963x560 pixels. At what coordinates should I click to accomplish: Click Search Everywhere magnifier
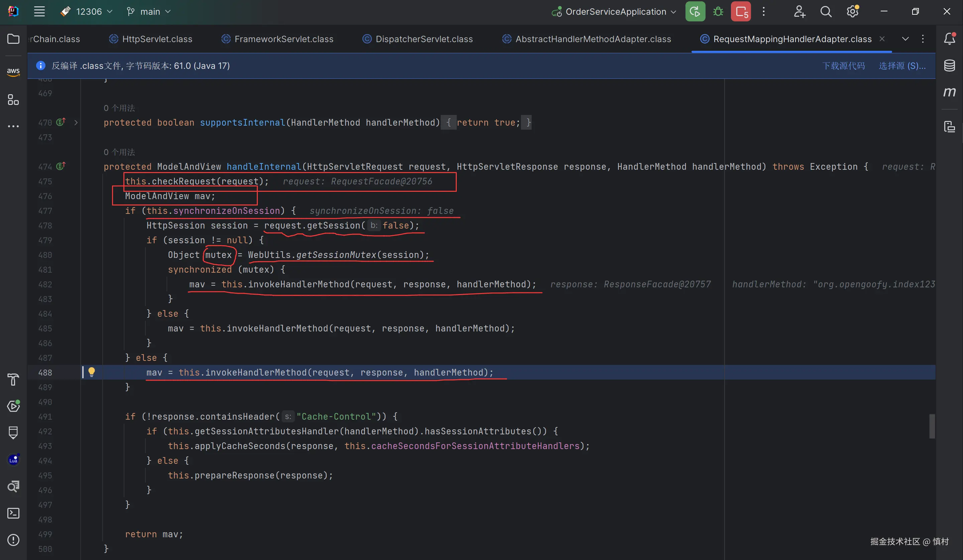(x=826, y=11)
